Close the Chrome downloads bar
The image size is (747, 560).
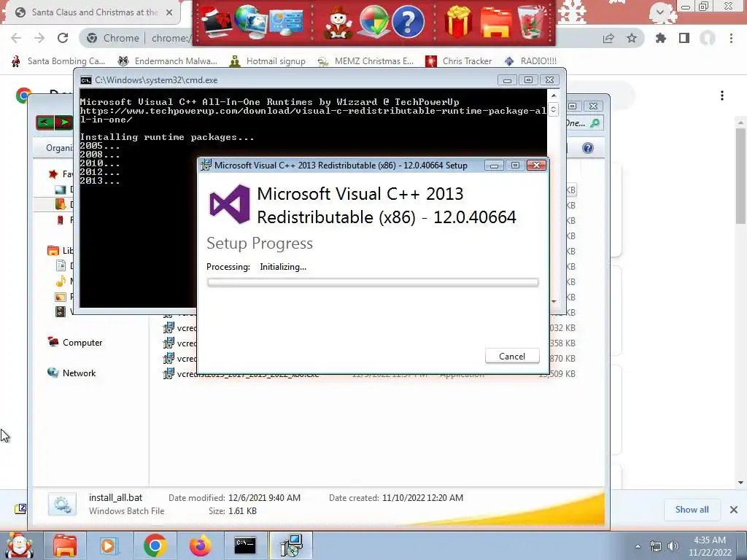[734, 510]
